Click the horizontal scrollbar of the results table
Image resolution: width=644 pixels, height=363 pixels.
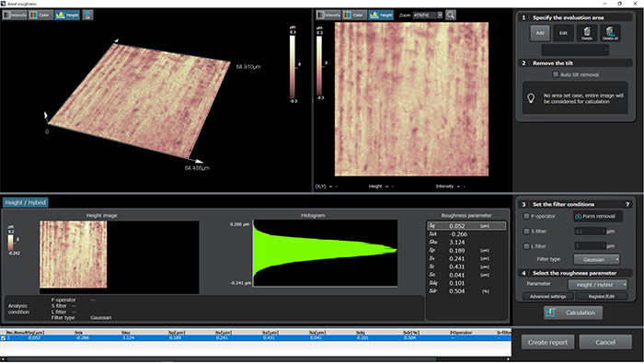256,359
